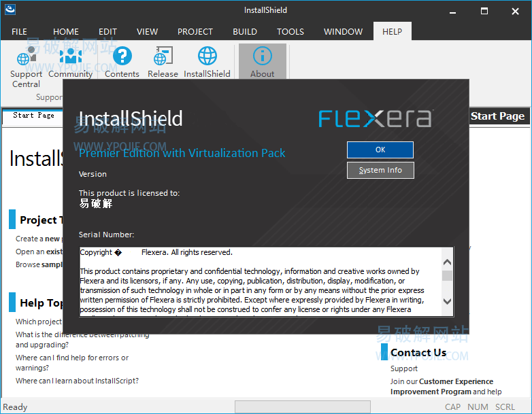Maximize the InstallShield window
Screen dimensions: 532x414
point(484,12)
